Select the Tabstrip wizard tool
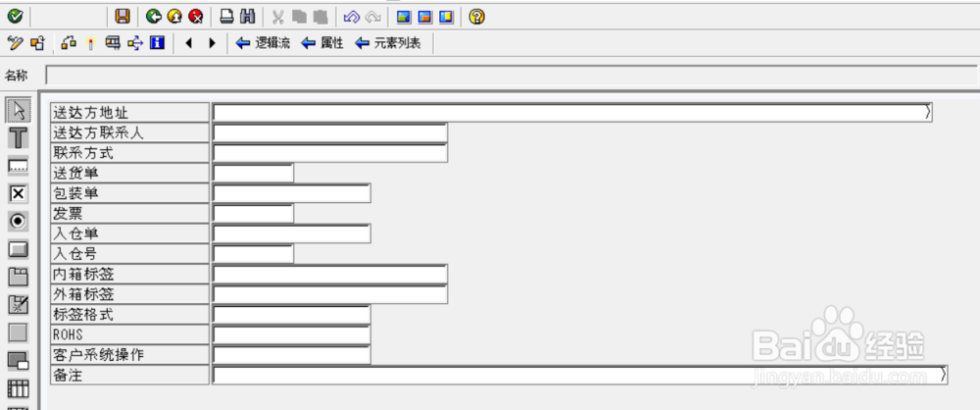 (x=18, y=305)
